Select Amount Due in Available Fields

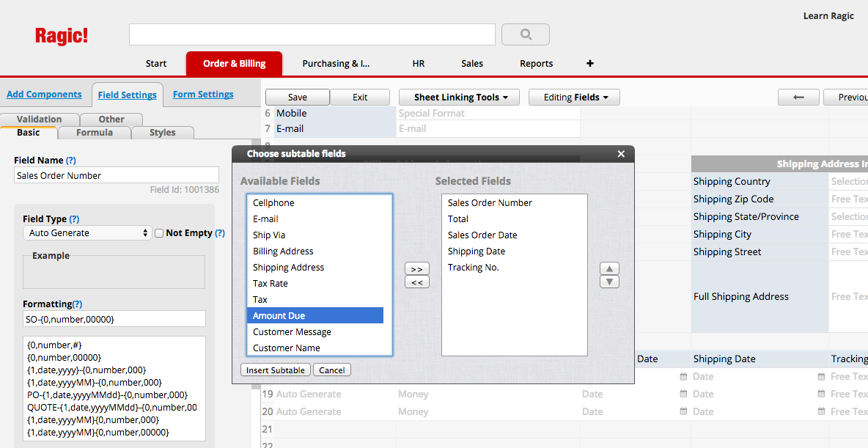pos(315,316)
